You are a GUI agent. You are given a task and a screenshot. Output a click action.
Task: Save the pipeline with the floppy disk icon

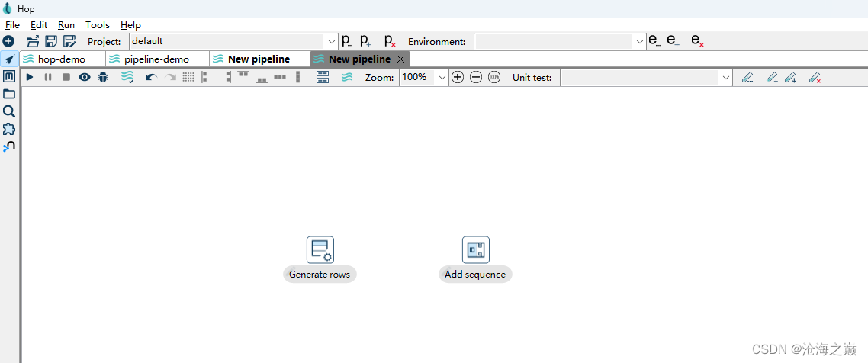point(51,41)
